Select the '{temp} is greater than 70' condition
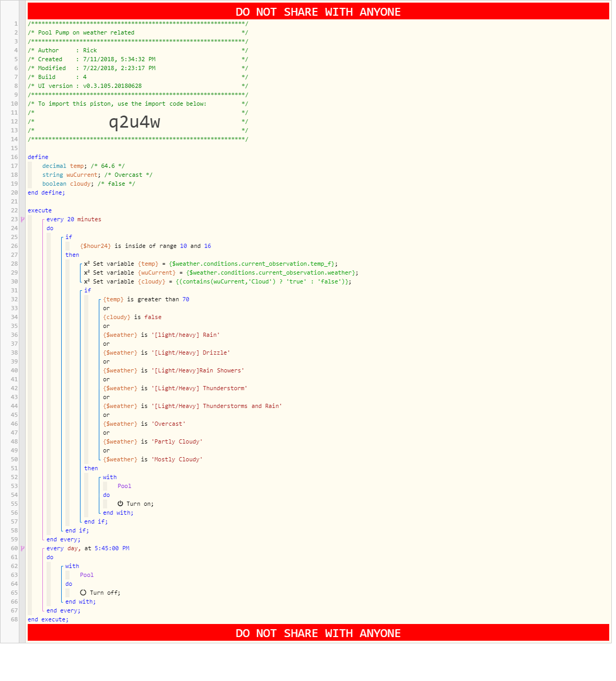This screenshot has height=681, width=616. click(146, 299)
